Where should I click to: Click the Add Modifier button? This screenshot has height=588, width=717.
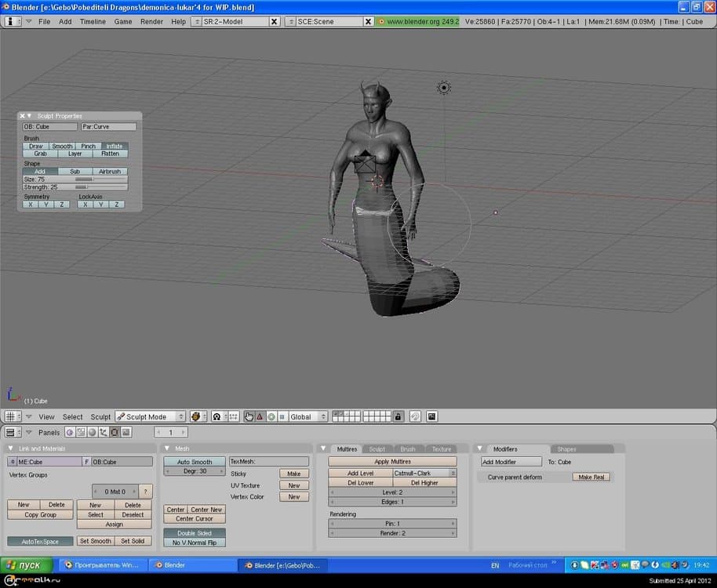click(511, 462)
